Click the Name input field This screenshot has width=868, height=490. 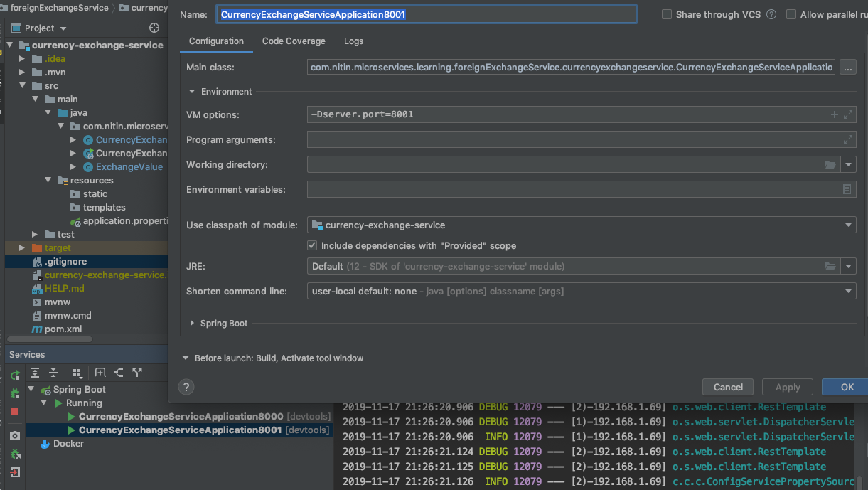427,14
